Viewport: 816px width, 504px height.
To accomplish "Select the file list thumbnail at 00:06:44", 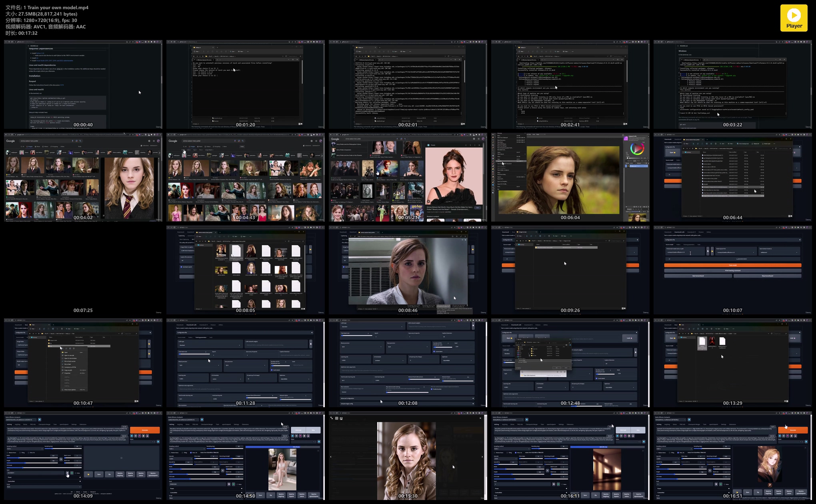I will coord(733,177).
